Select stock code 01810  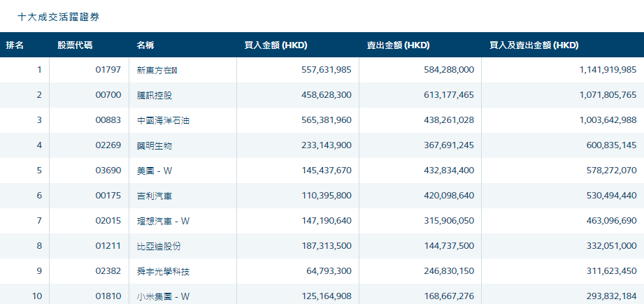tap(108, 296)
